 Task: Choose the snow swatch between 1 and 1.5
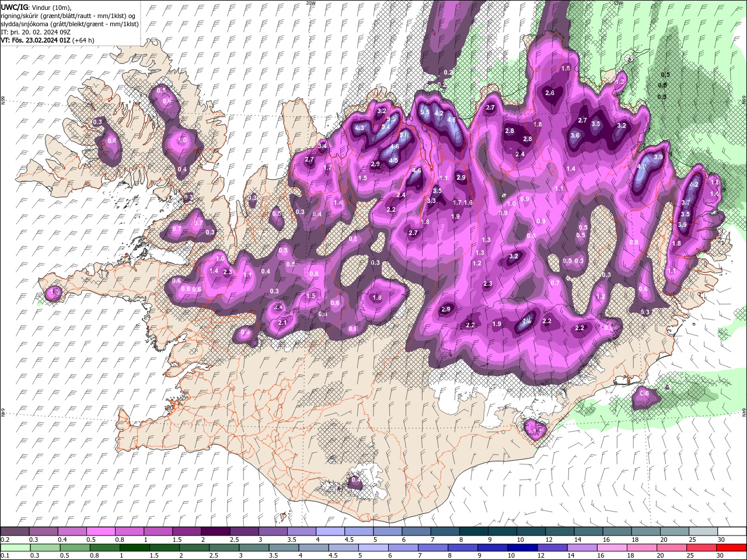point(158,531)
